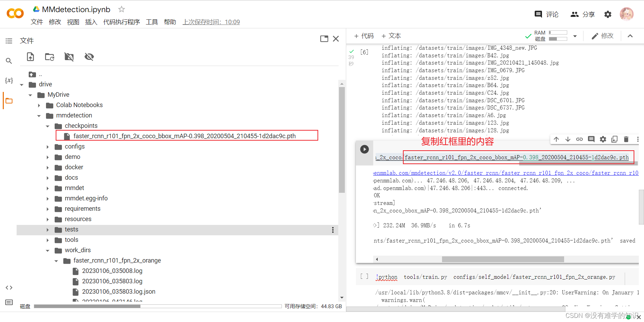Refresh the file browser listing

click(x=50, y=57)
